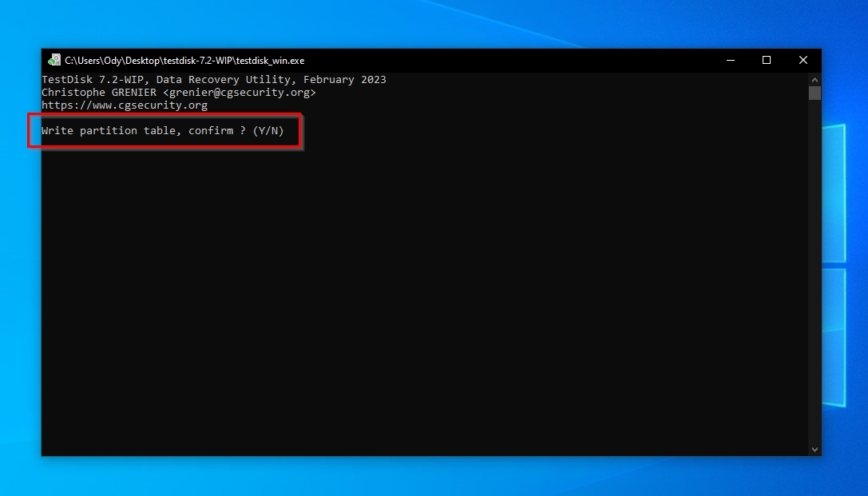Click the console scrollbar up arrow

point(814,79)
